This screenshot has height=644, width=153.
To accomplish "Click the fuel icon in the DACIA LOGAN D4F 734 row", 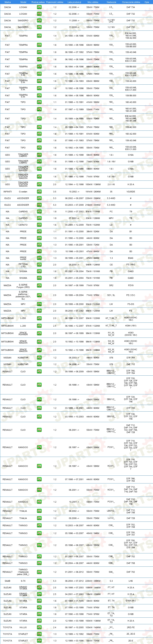I will point(39,7).
